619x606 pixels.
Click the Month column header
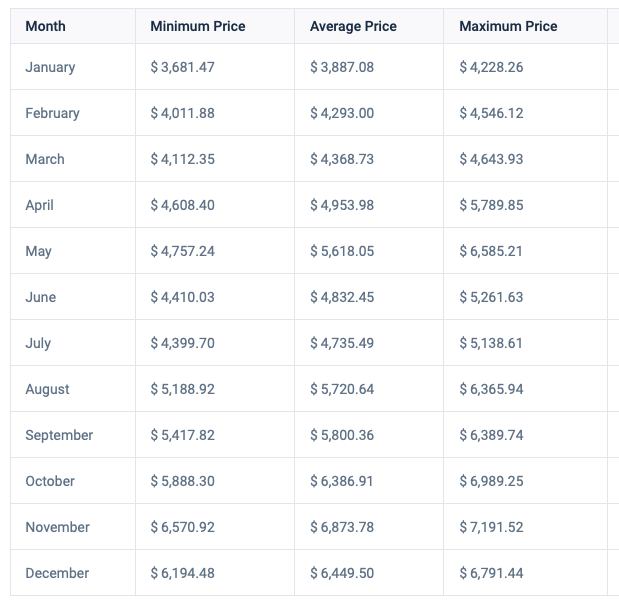point(45,26)
